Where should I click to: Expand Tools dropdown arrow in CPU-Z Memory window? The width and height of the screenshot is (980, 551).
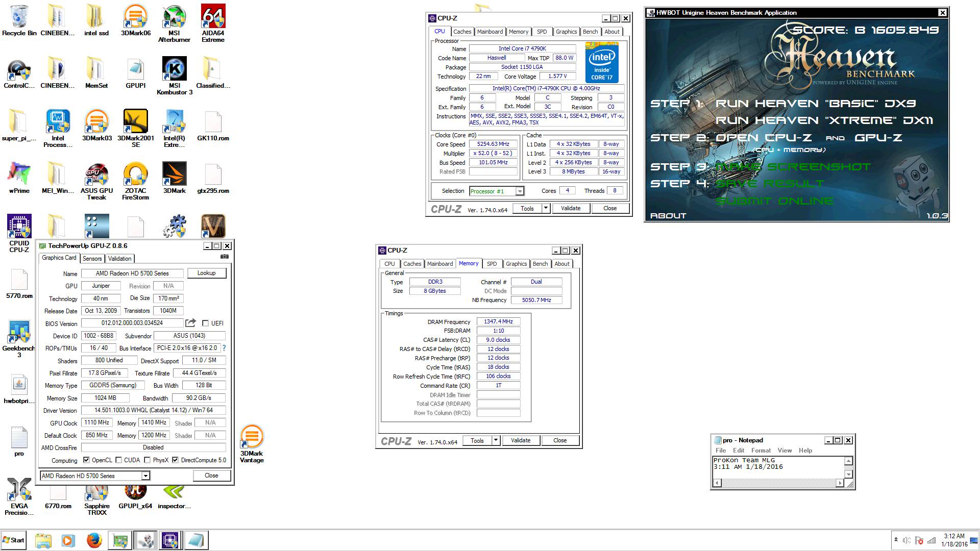tap(496, 440)
